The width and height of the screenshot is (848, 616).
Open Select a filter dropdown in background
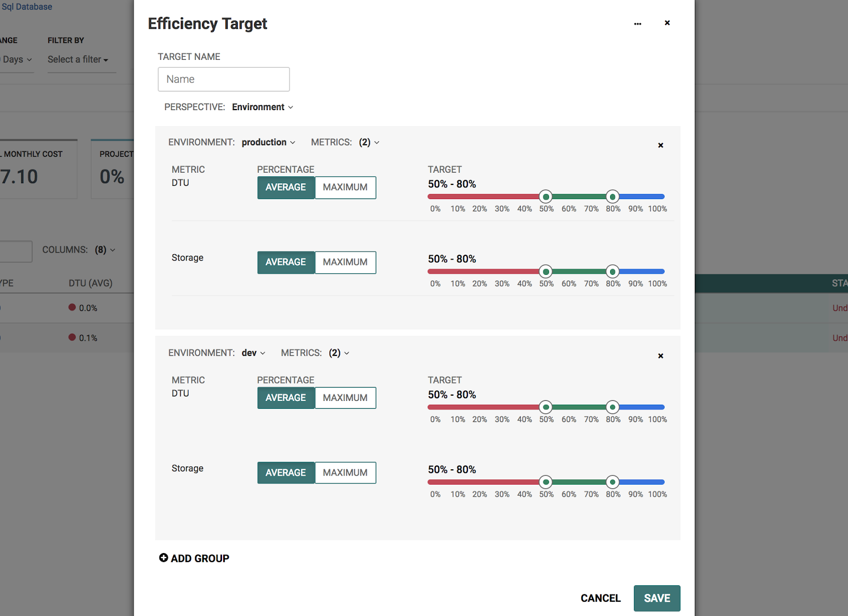[78, 59]
